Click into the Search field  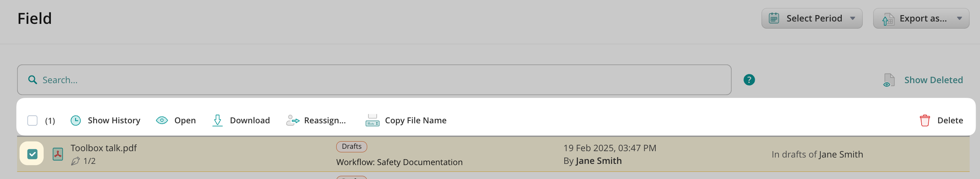click(x=374, y=80)
